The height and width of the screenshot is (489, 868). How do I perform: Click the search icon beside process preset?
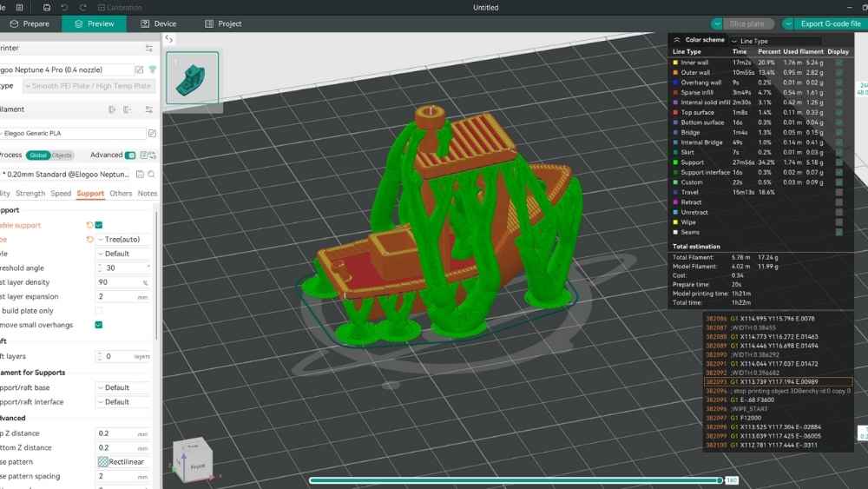(150, 175)
